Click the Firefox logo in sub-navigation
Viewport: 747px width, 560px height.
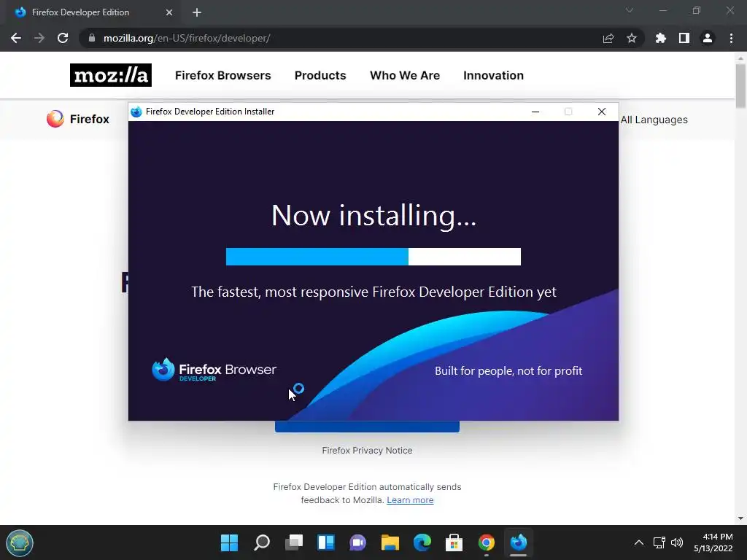78,119
